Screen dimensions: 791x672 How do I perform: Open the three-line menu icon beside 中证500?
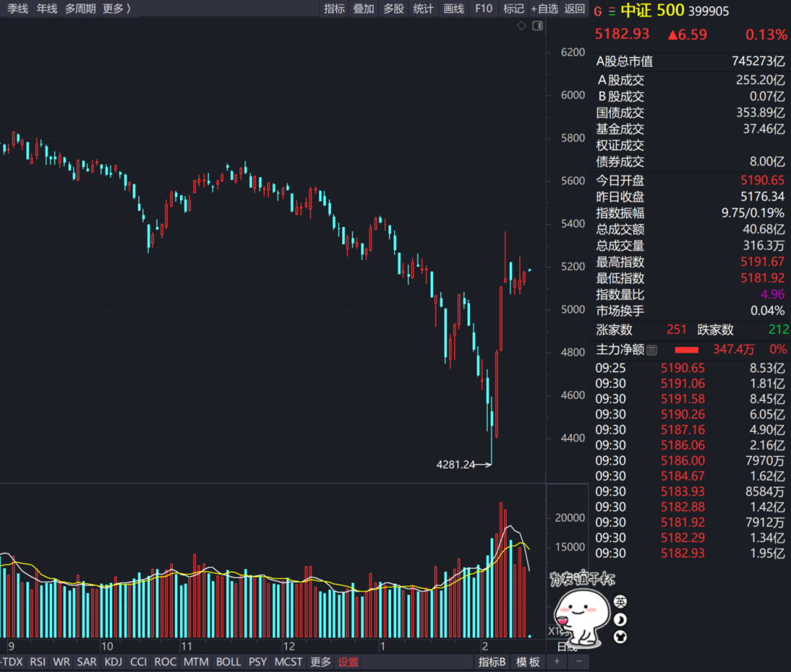coord(612,11)
